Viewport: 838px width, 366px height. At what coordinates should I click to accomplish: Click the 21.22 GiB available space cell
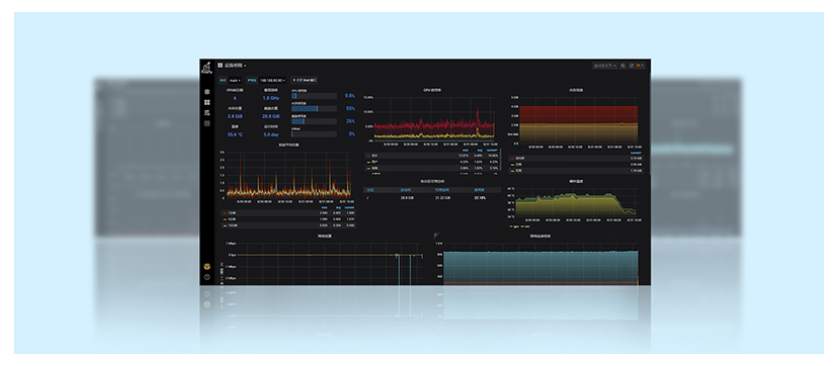[443, 198]
